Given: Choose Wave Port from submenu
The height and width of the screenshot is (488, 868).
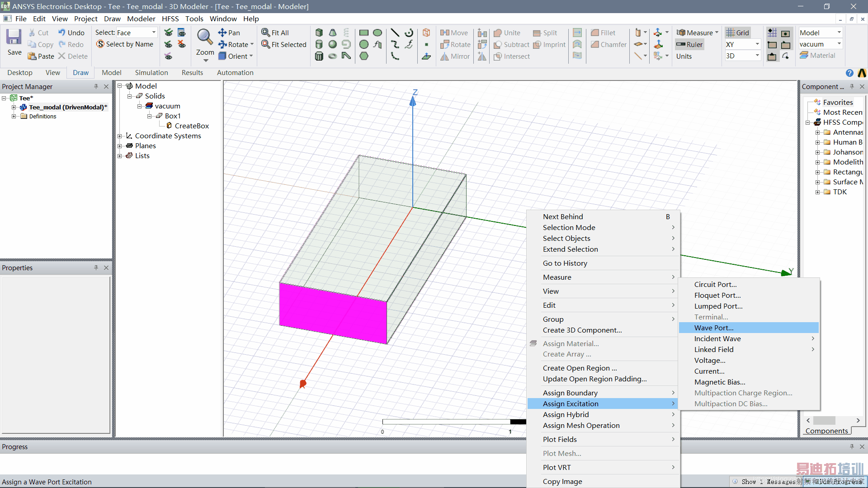Looking at the screenshot, I should [714, 328].
